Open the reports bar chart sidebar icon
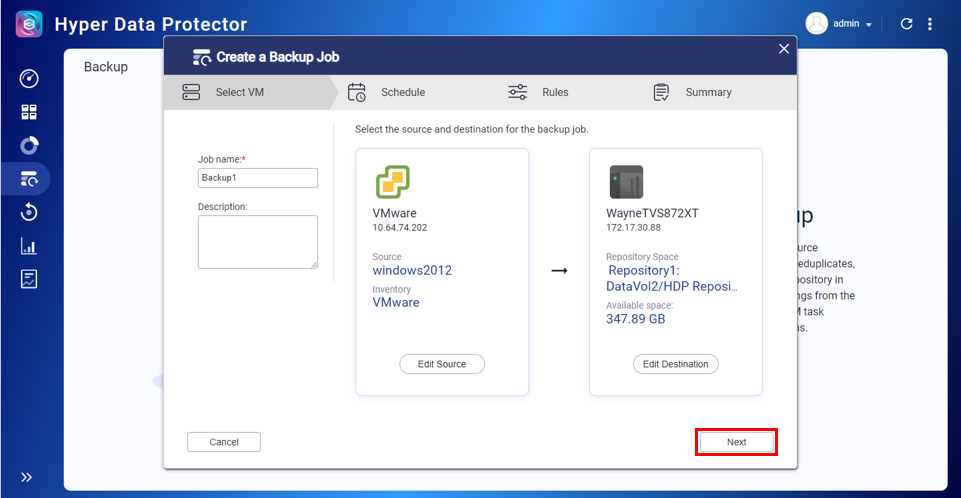Image resolution: width=961 pixels, height=498 pixels. (29, 246)
